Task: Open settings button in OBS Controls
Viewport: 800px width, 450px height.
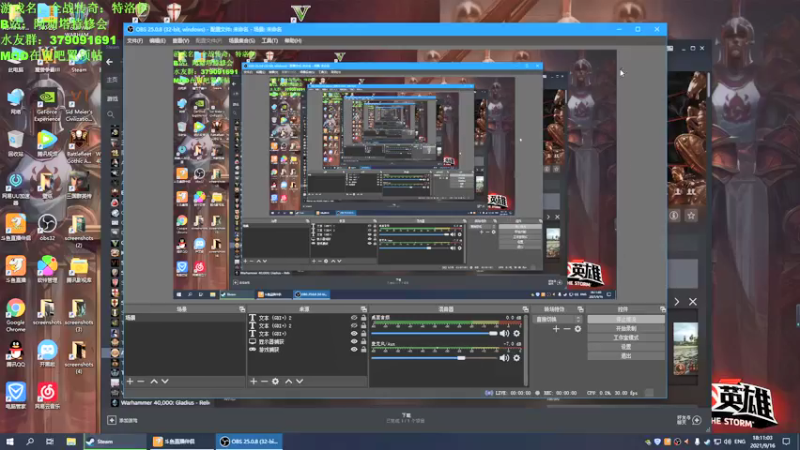Action: tap(626, 347)
